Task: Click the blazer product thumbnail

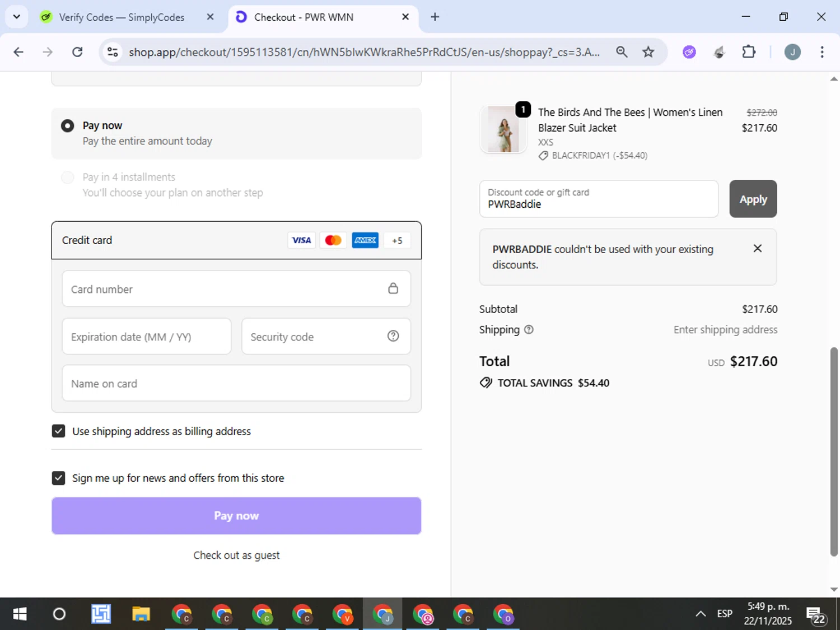Action: [x=503, y=129]
